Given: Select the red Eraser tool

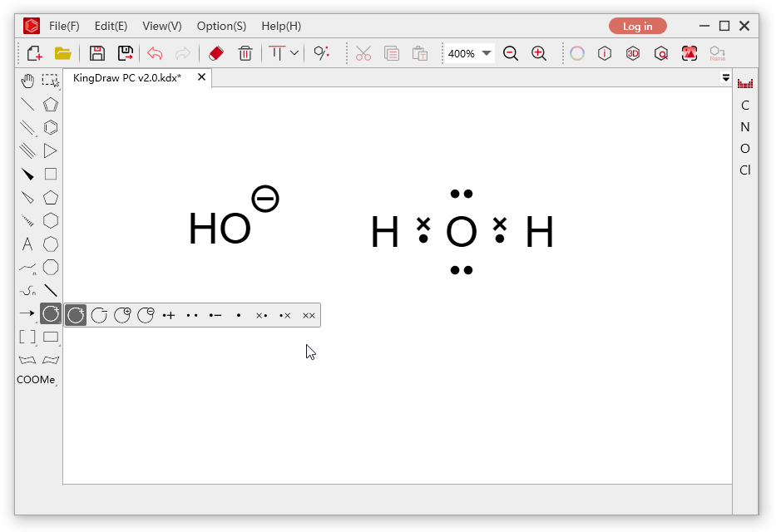Looking at the screenshot, I should pyautogui.click(x=216, y=53).
